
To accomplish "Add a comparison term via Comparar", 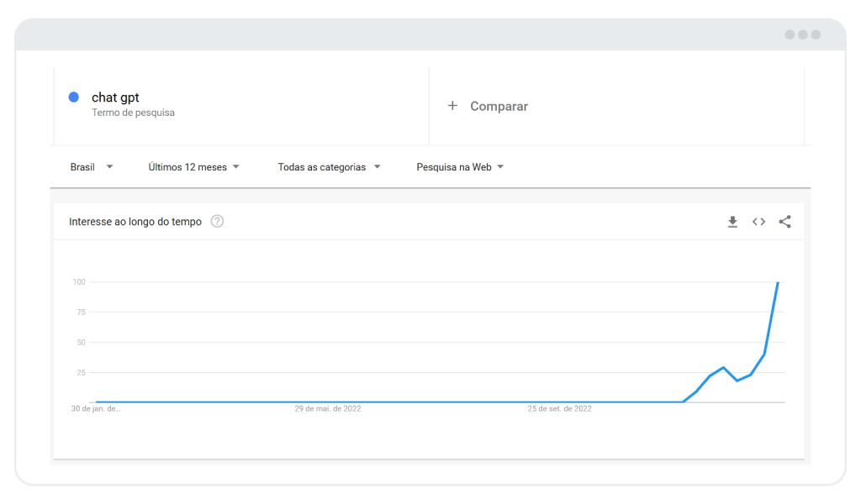I will [x=499, y=106].
